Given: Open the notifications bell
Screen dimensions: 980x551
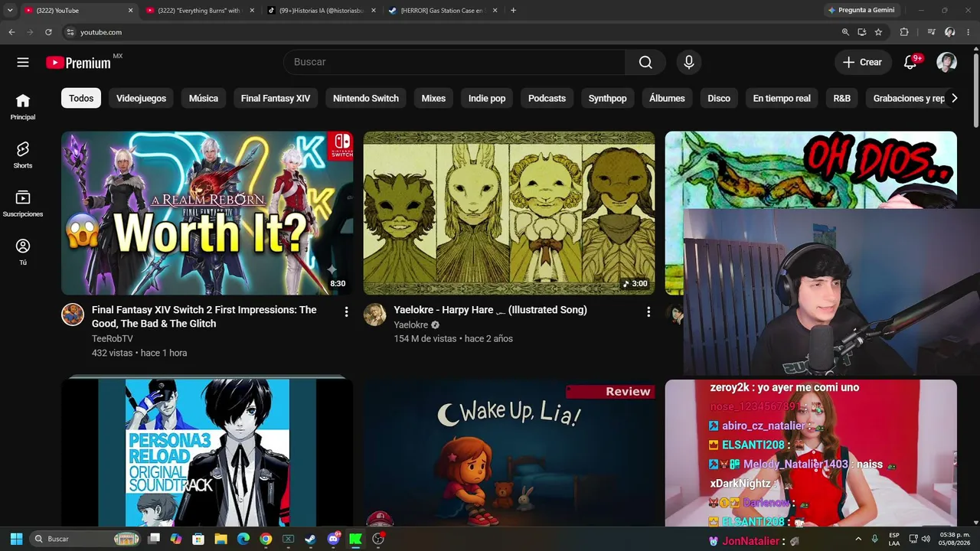Looking at the screenshot, I should (910, 62).
